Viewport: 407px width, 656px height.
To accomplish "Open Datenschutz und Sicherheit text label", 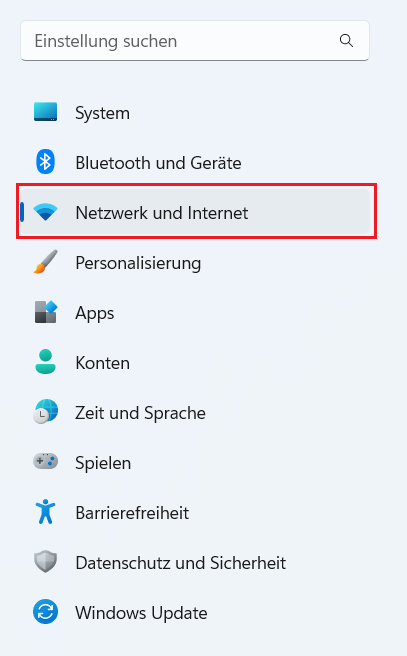I will coord(181,563).
